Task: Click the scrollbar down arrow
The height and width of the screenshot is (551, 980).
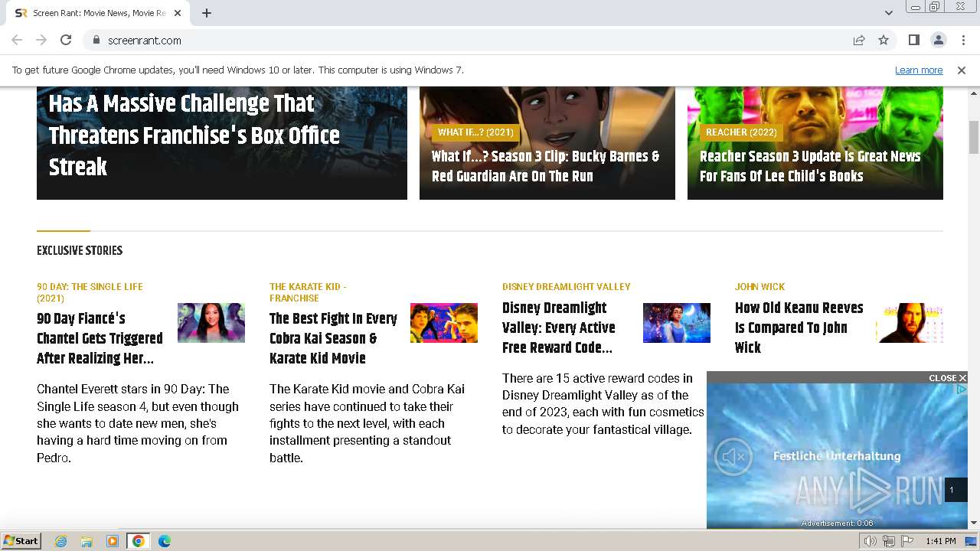Action: [x=974, y=523]
